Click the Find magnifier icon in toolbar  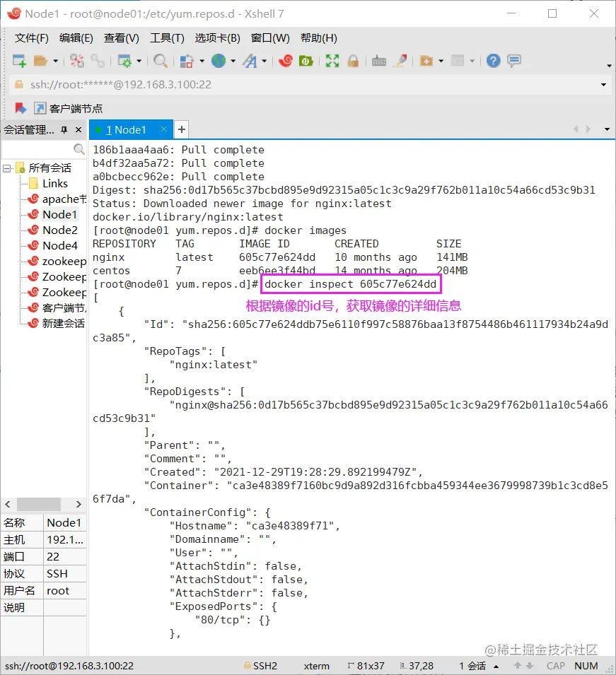click(161, 61)
